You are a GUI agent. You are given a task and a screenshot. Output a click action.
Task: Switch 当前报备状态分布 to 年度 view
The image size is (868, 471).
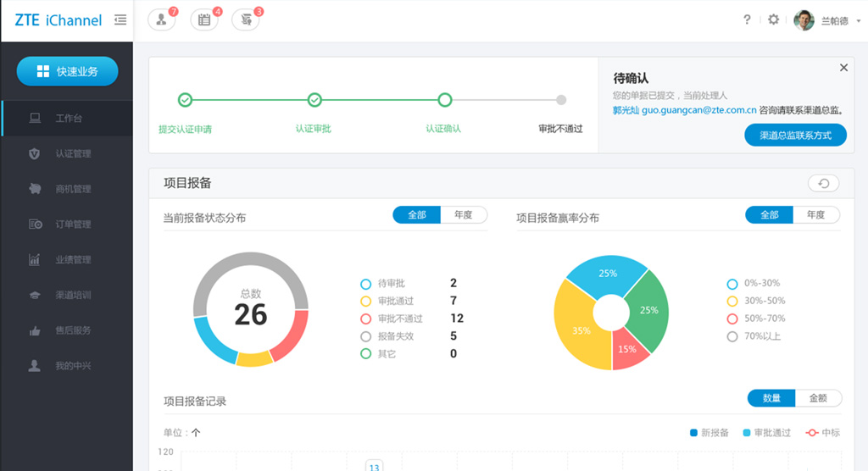[x=463, y=215]
